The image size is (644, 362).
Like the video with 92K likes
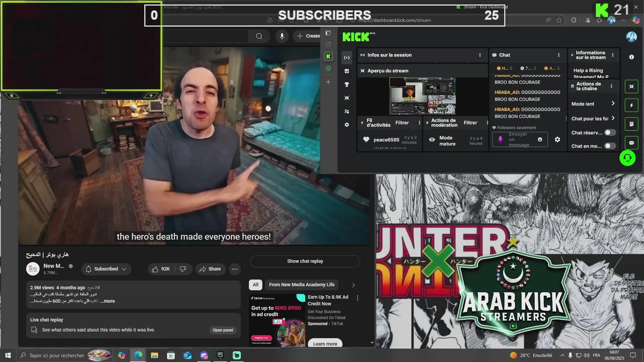160,269
